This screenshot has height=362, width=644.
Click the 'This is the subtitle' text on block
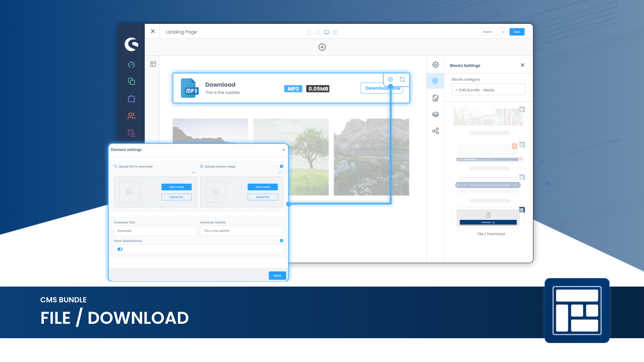tap(222, 93)
